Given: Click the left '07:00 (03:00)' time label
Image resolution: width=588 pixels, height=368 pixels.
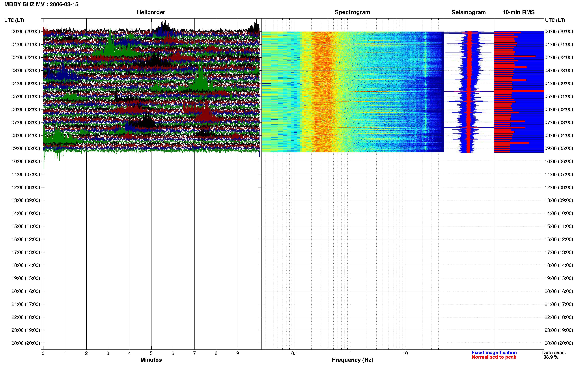Looking at the screenshot, I should [26, 122].
